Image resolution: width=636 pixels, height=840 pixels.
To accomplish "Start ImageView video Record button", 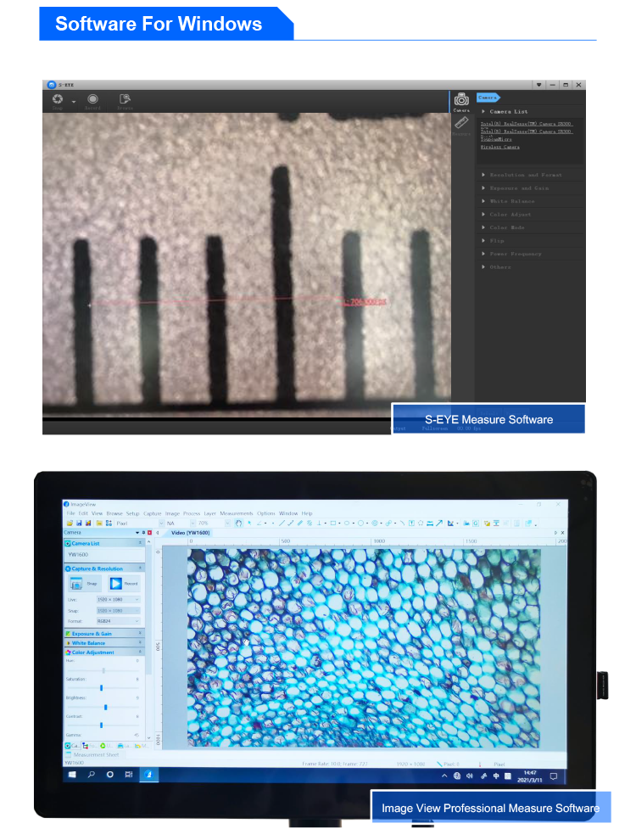I will coord(116,584).
